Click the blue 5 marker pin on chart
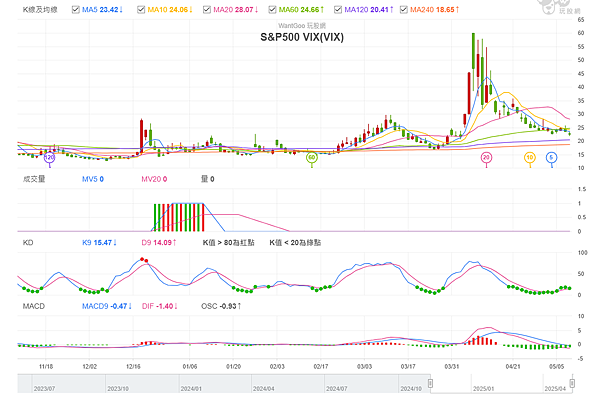Image resolution: width=600 pixels, height=395 pixels. tap(551, 157)
